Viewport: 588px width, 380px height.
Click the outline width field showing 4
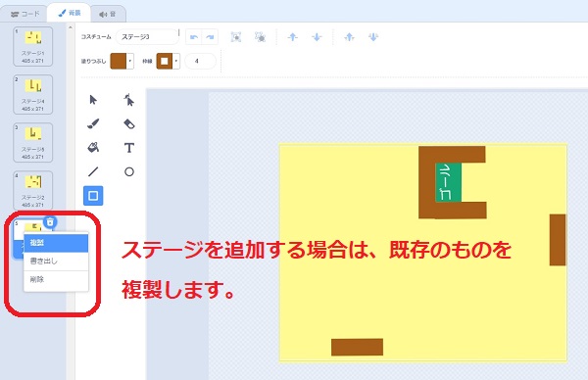click(200, 61)
